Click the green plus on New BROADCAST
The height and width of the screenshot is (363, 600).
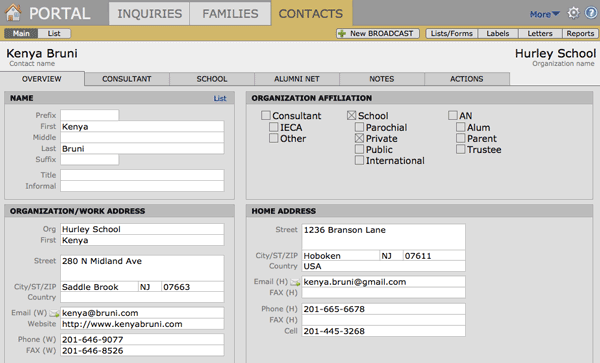342,34
